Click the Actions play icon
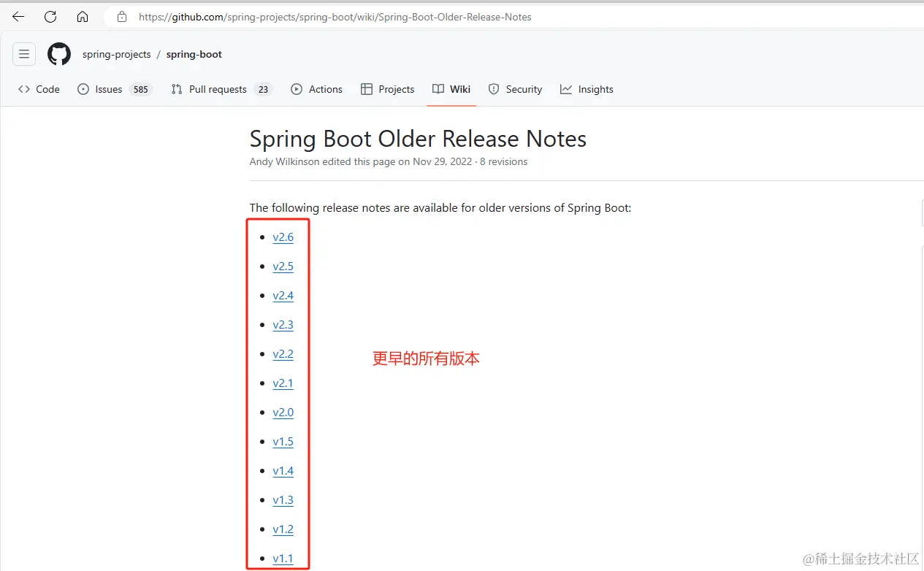The image size is (924, 571). pos(297,89)
